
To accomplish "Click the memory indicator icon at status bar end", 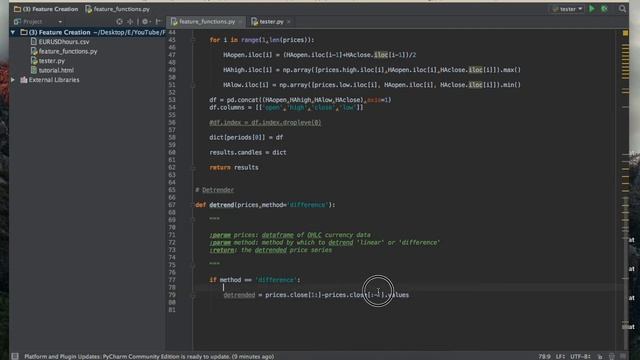I will tap(622, 356).
